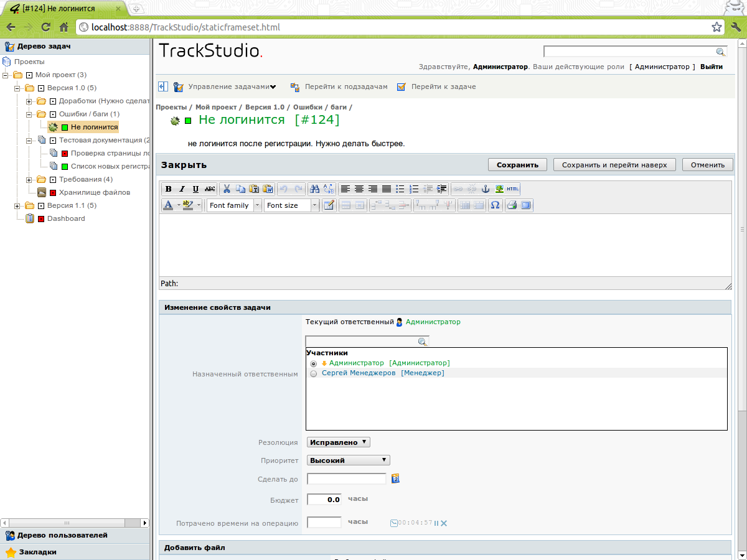This screenshot has height=560, width=747.
Task: Collapse the Ошибки / баги tree node
Action: (29, 114)
